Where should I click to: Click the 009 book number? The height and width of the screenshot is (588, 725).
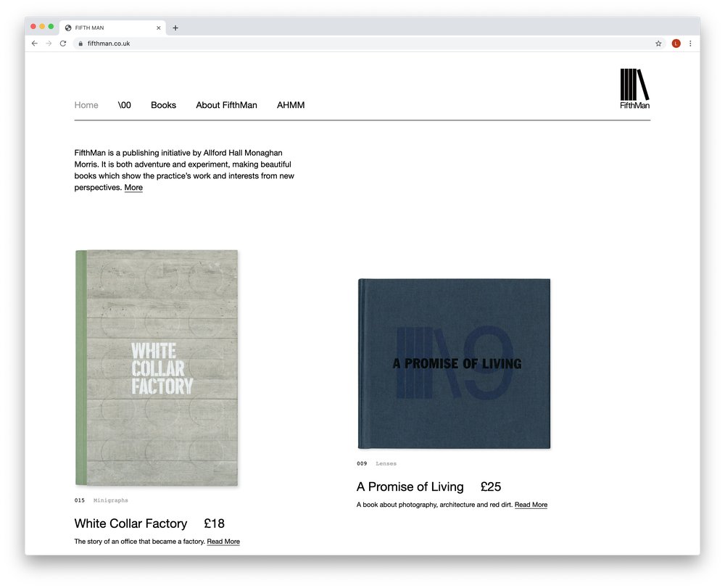click(362, 463)
